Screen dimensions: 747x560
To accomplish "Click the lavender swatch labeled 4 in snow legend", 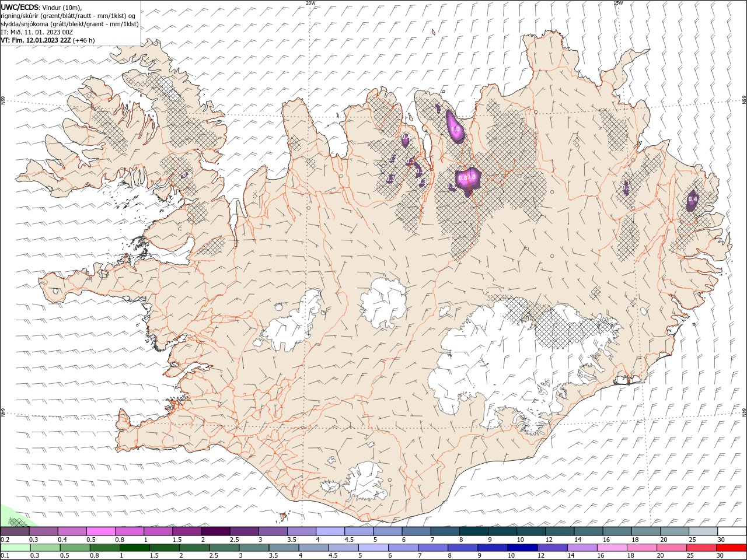I will [330, 531].
